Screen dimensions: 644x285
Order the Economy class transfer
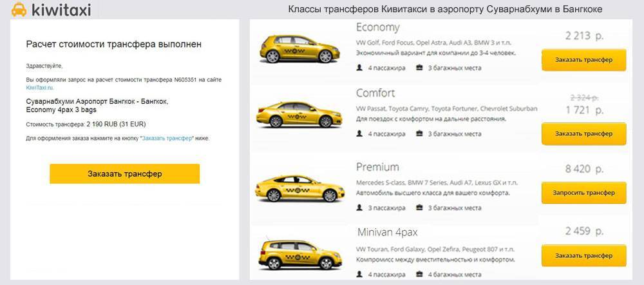pos(583,59)
